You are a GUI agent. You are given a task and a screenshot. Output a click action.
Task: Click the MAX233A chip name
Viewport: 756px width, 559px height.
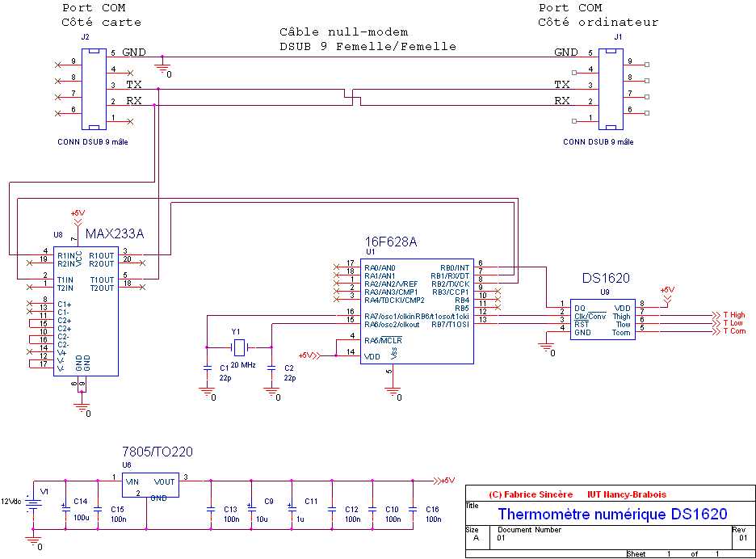click(x=115, y=234)
